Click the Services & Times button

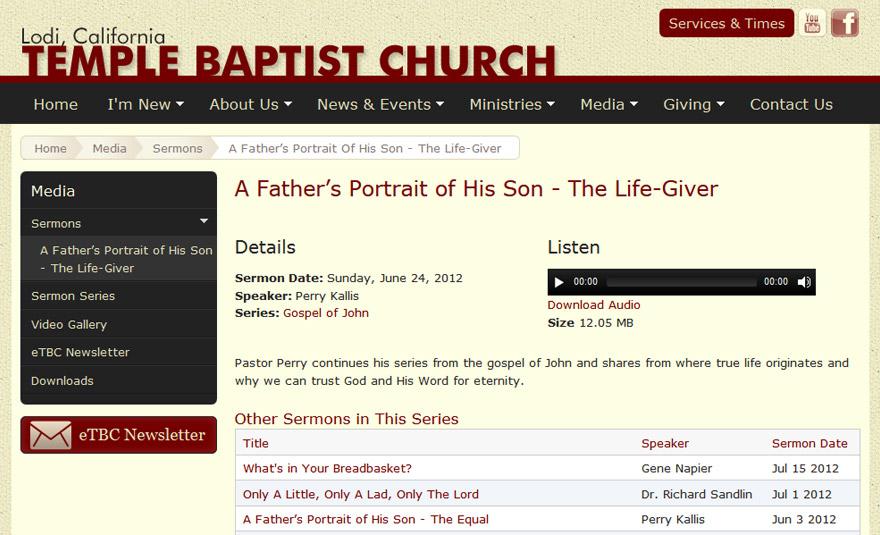pos(726,23)
